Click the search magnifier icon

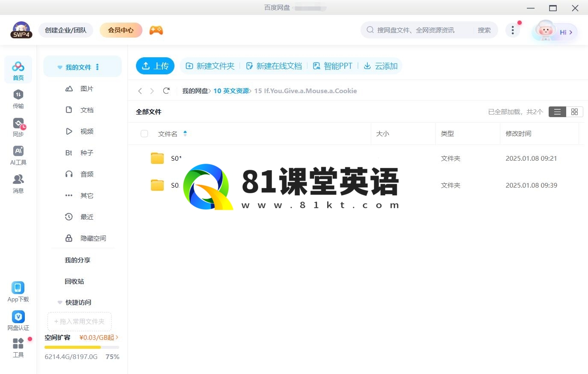coord(370,30)
